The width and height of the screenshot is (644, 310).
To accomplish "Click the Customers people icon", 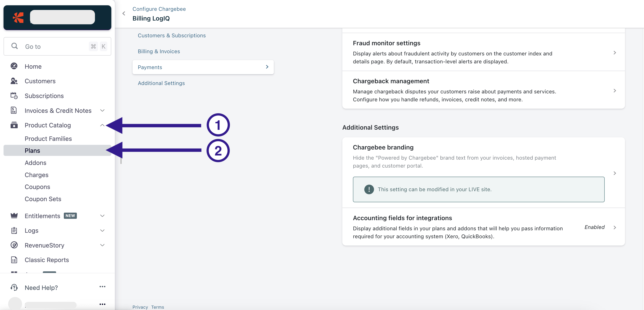I will [14, 81].
